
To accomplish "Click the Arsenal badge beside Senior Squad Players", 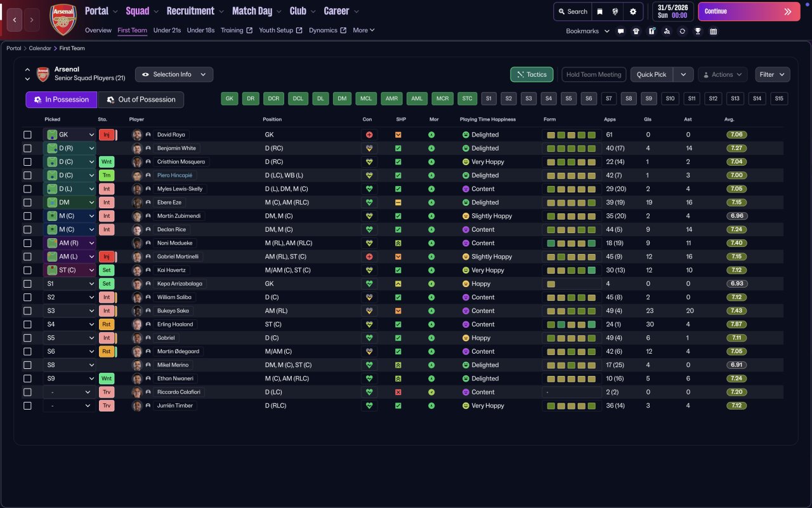I will (x=43, y=74).
